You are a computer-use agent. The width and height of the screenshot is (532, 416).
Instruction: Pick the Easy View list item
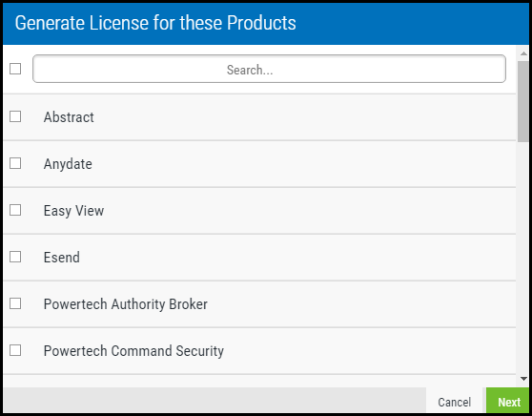coord(259,211)
